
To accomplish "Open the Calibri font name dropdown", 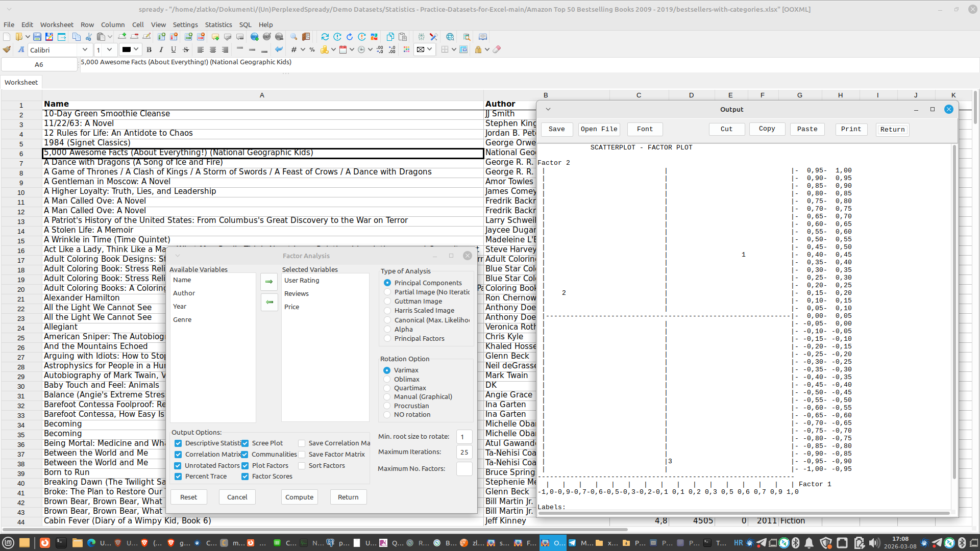I will pos(85,49).
